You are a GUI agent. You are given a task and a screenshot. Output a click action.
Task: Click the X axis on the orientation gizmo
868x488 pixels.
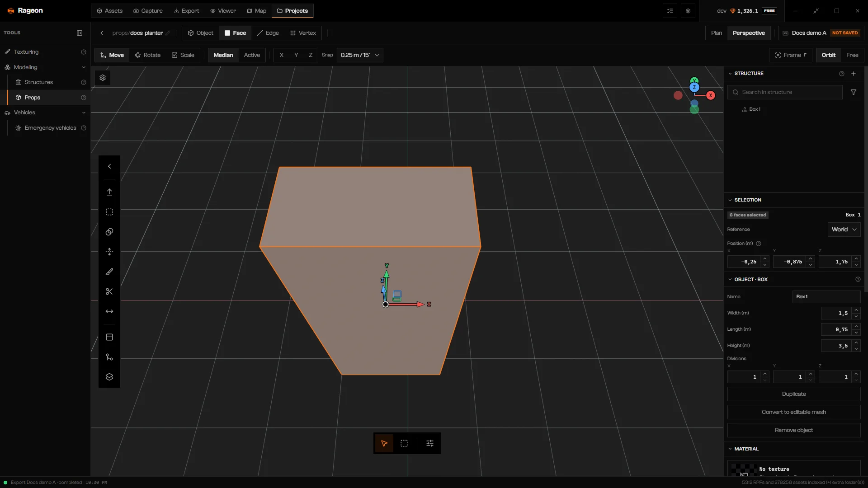(x=711, y=95)
